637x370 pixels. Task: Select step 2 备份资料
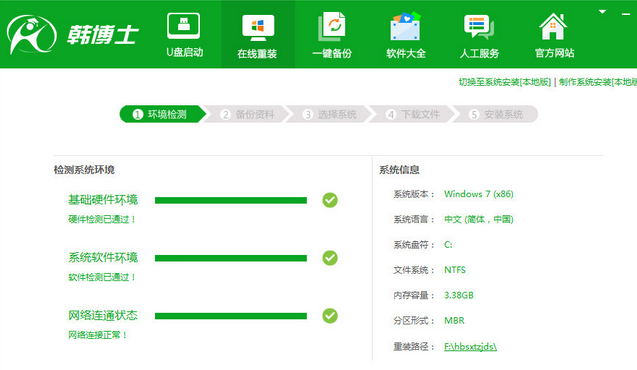[x=248, y=115]
